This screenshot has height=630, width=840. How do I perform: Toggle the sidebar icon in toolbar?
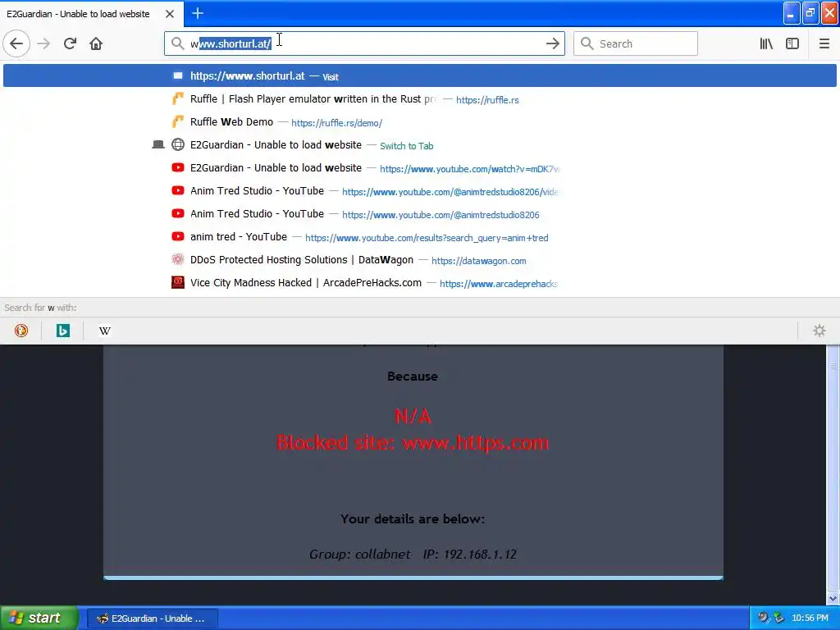[x=792, y=43]
